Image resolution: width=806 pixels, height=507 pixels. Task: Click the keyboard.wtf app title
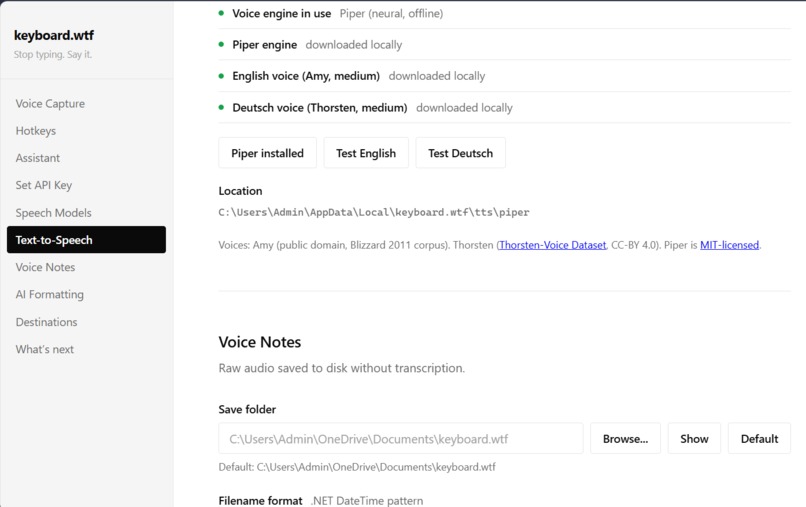point(54,35)
